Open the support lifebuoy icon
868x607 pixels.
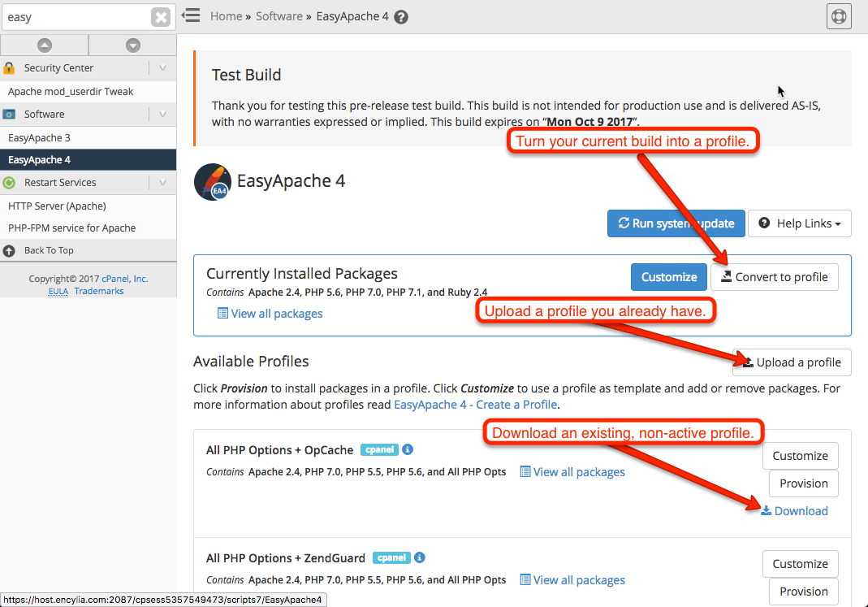(839, 16)
